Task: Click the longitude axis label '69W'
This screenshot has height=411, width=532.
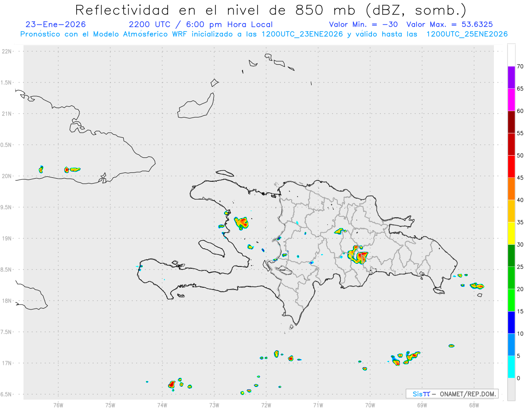Action: click(x=422, y=404)
